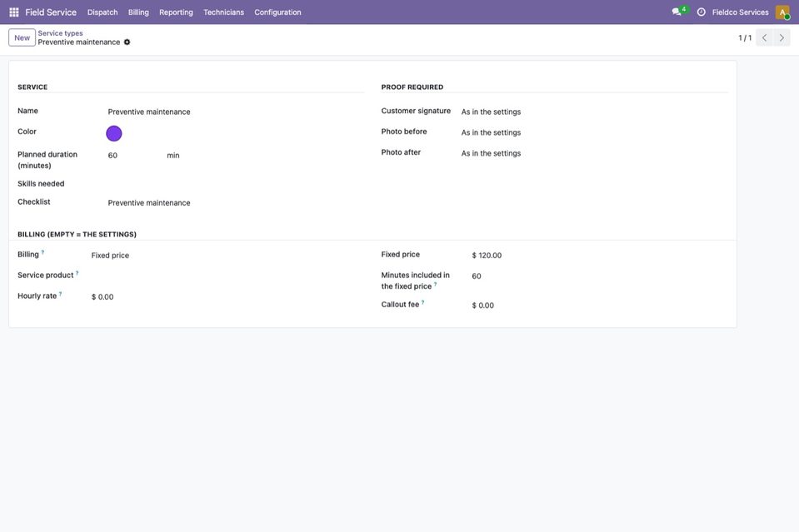Open the activities clock icon

tap(702, 12)
